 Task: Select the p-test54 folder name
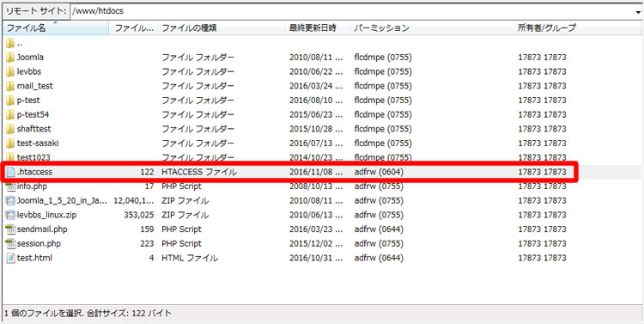[x=33, y=114]
